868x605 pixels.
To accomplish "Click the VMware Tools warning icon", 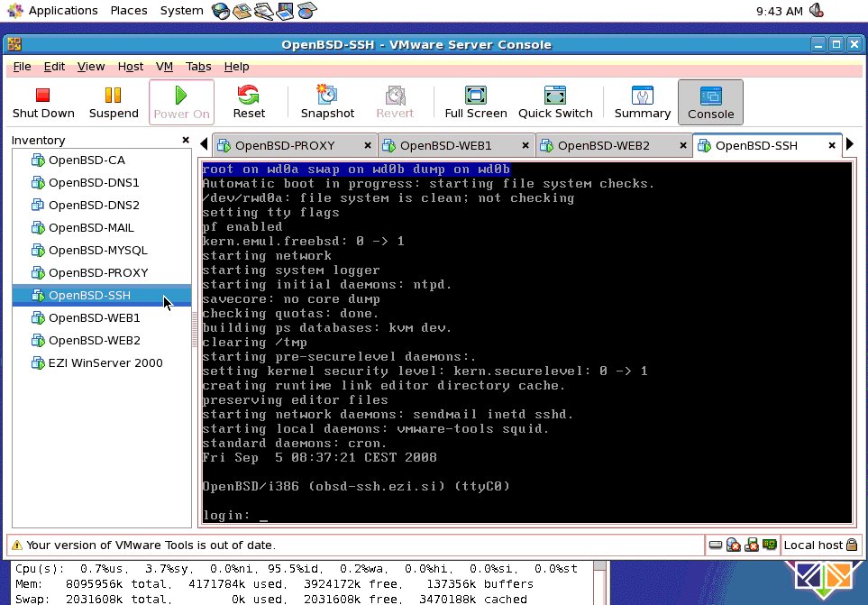I will click(x=17, y=545).
